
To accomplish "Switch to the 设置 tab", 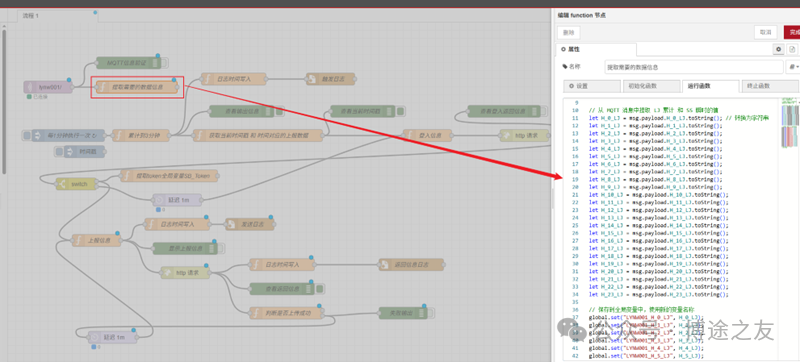I will [592, 86].
